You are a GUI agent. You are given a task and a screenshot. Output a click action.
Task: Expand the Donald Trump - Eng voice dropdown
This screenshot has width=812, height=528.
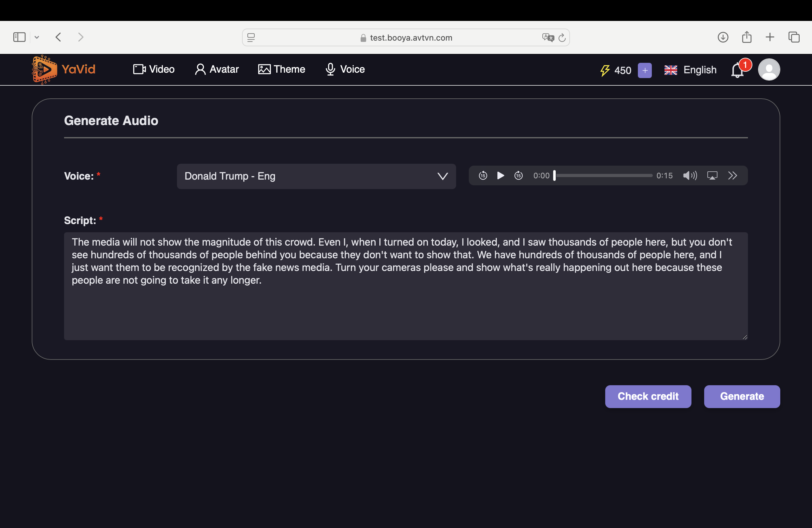pos(316,176)
